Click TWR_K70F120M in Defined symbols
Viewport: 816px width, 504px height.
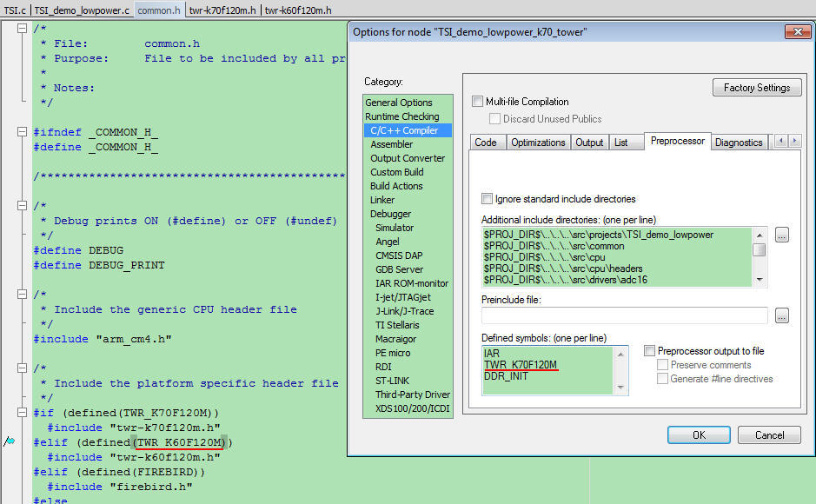pyautogui.click(x=520, y=365)
